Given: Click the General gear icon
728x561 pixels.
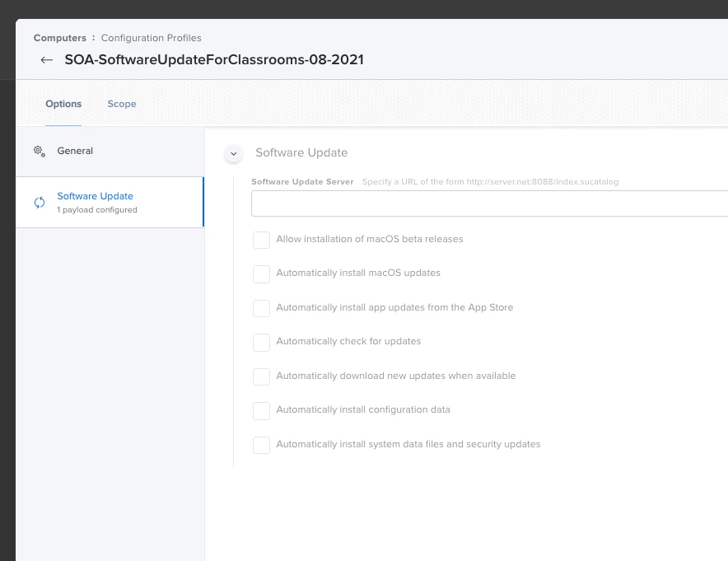Looking at the screenshot, I should tap(40, 151).
